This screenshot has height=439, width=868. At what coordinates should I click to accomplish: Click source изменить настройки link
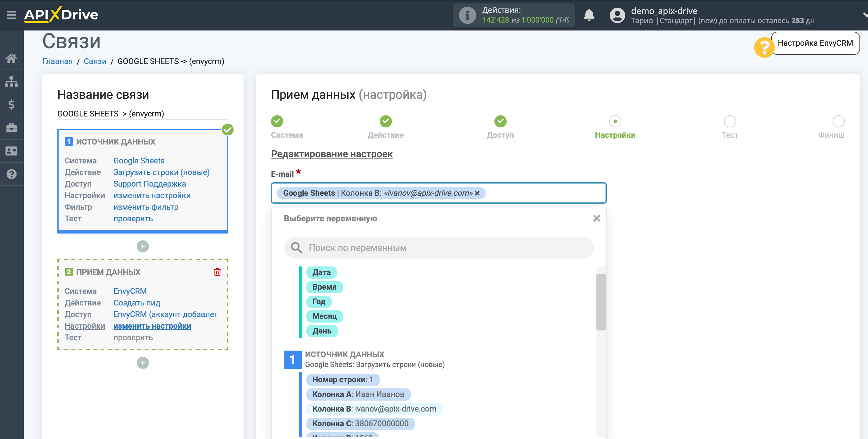152,196
